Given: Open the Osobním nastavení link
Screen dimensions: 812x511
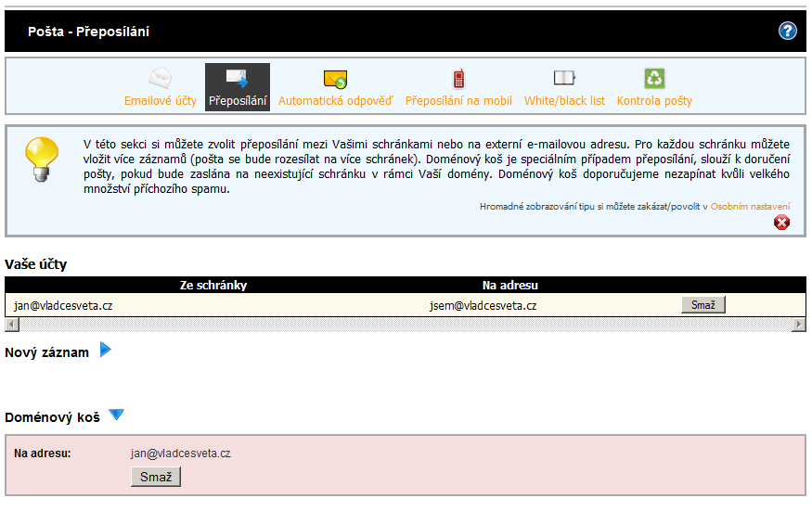Looking at the screenshot, I should pyautogui.click(x=750, y=206).
